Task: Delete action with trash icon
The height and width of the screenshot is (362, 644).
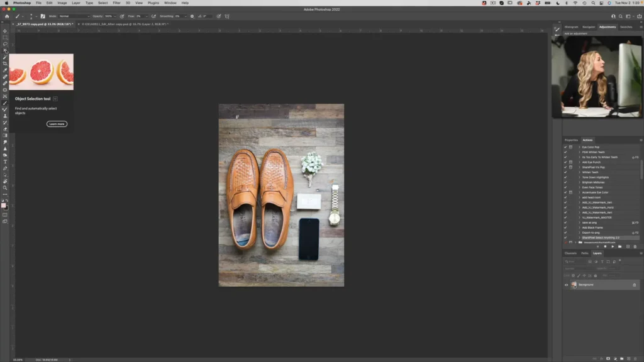Action: 635,246
